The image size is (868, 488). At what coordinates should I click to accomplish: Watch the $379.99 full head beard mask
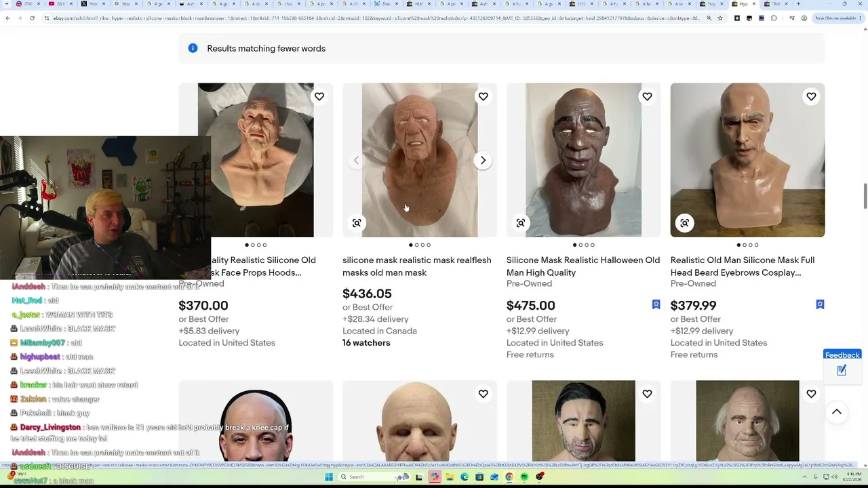pos(811,97)
